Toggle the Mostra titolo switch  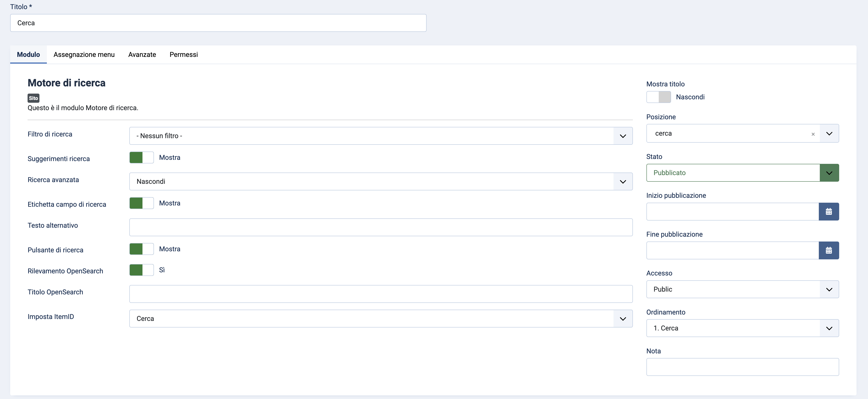(658, 97)
